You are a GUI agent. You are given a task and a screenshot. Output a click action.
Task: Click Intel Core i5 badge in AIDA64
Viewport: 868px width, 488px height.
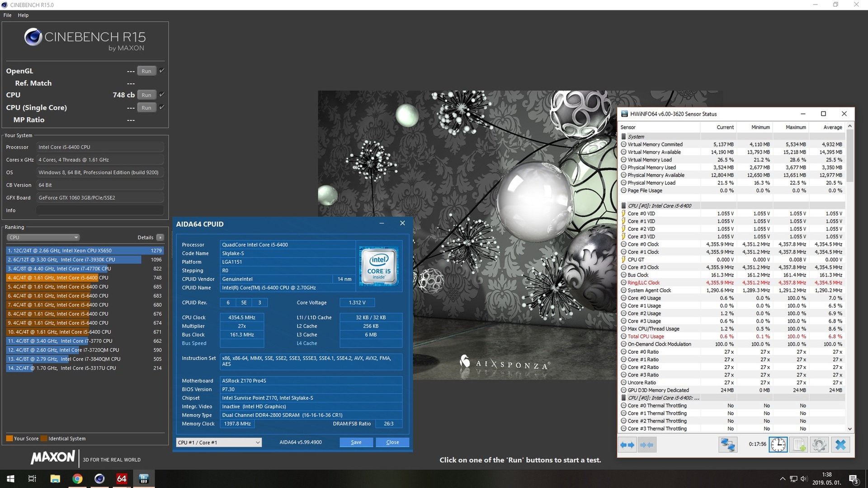[379, 266]
